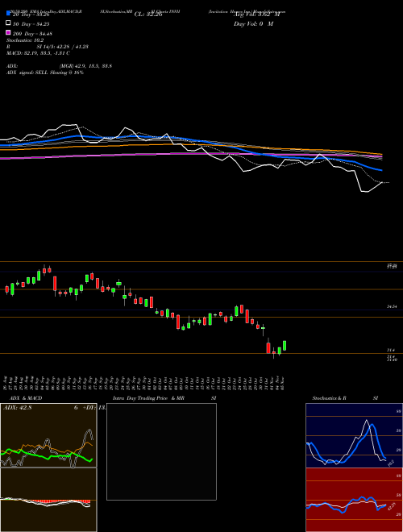Select the '200 Day - 34.48' legend text
This screenshot has width=403, height=532.
pos(32,34)
